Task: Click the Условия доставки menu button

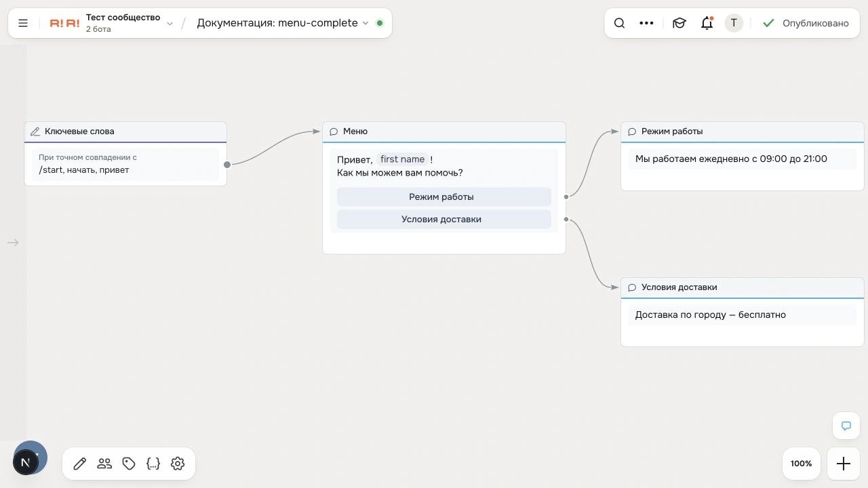Action: pos(444,219)
